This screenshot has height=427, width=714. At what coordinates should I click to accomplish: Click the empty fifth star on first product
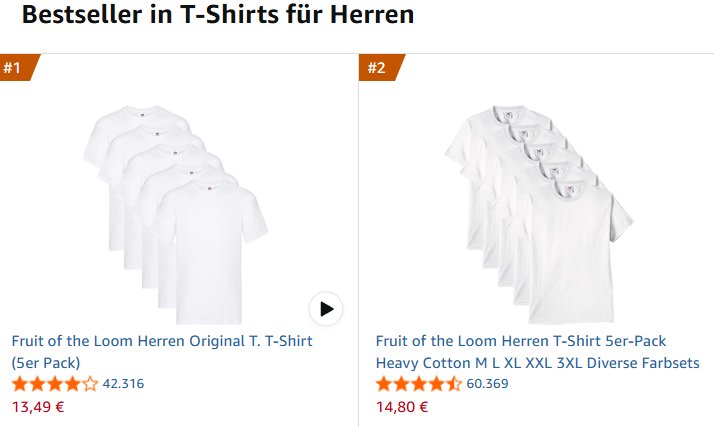[x=90, y=384]
